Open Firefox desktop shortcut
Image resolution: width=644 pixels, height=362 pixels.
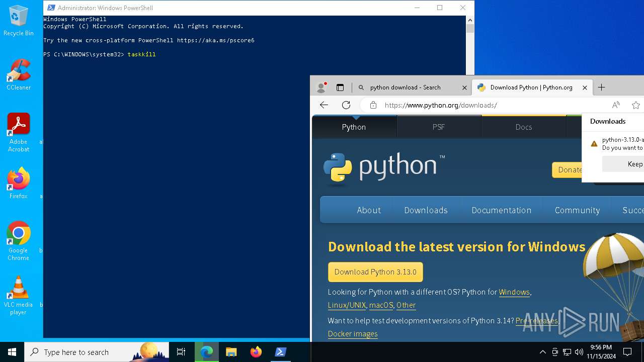19,184
